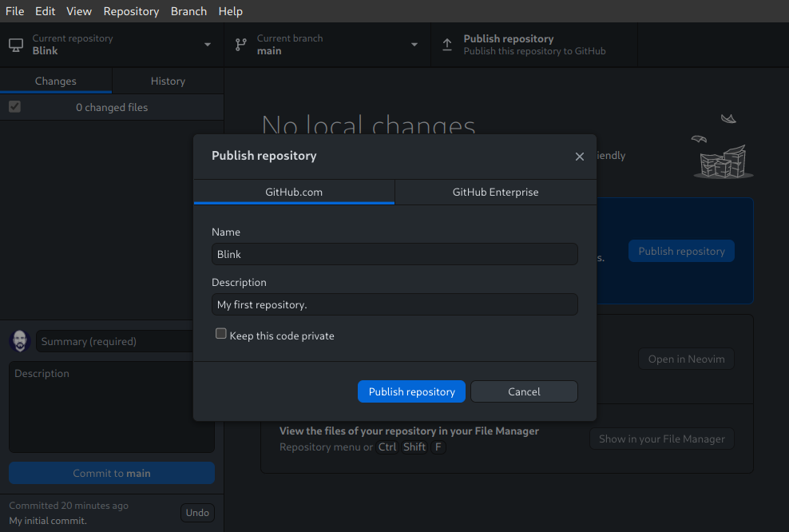Click the 'Publish repository' dialog title
The image size is (789, 532).
click(x=264, y=156)
